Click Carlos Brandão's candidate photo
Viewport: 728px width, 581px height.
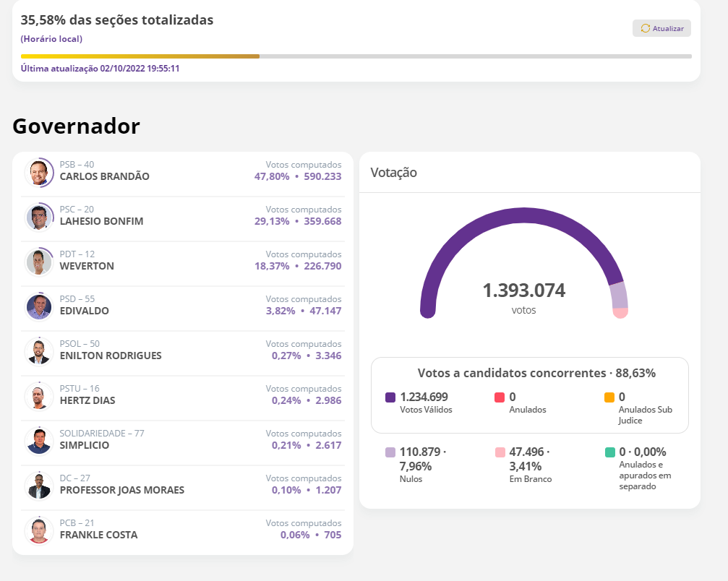click(x=39, y=173)
